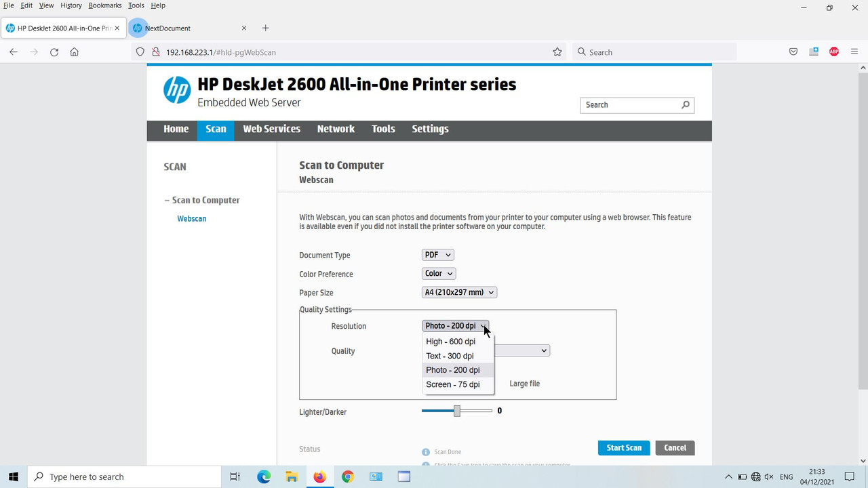Open the Webscan sidebar link

point(192,219)
